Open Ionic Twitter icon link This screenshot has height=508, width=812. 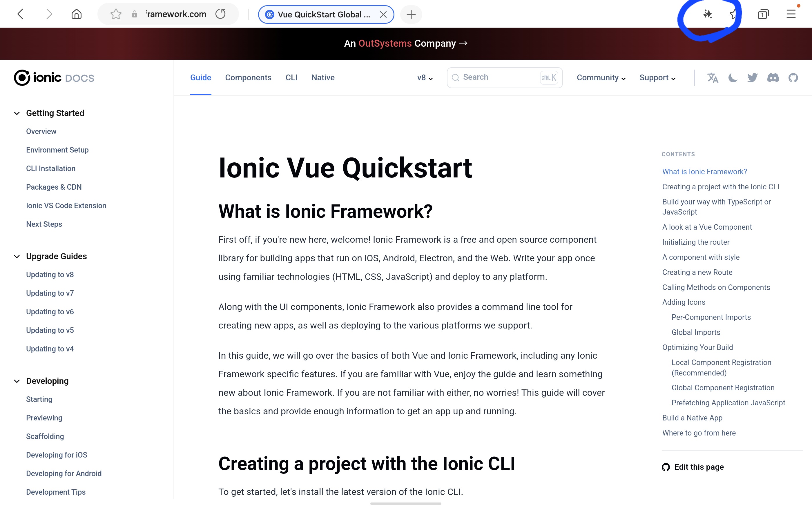(x=753, y=78)
